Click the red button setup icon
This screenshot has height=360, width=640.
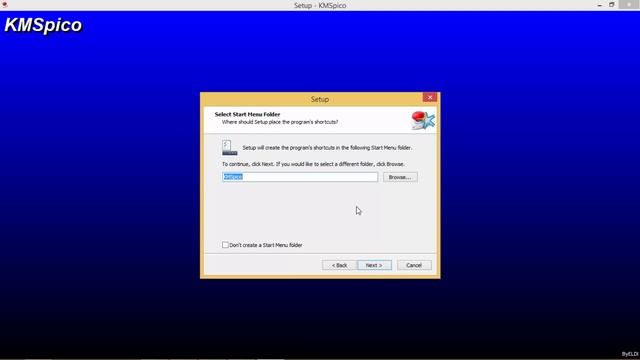[x=423, y=120]
